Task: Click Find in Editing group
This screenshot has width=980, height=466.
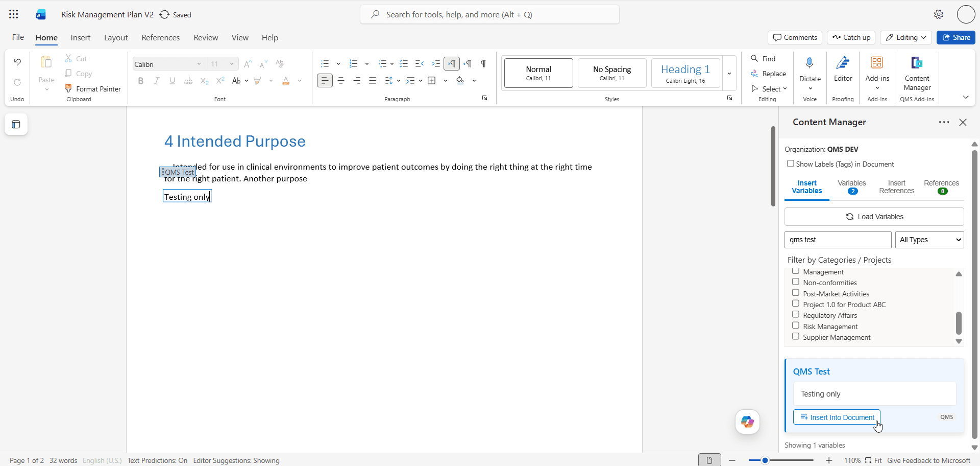Action: [x=763, y=59]
